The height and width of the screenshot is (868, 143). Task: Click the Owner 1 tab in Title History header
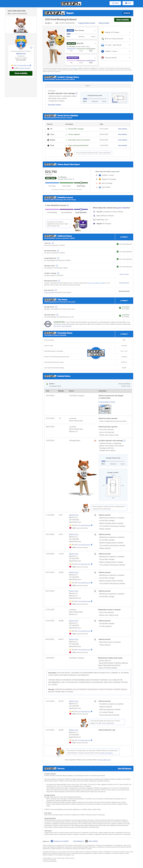[x=124, y=300]
